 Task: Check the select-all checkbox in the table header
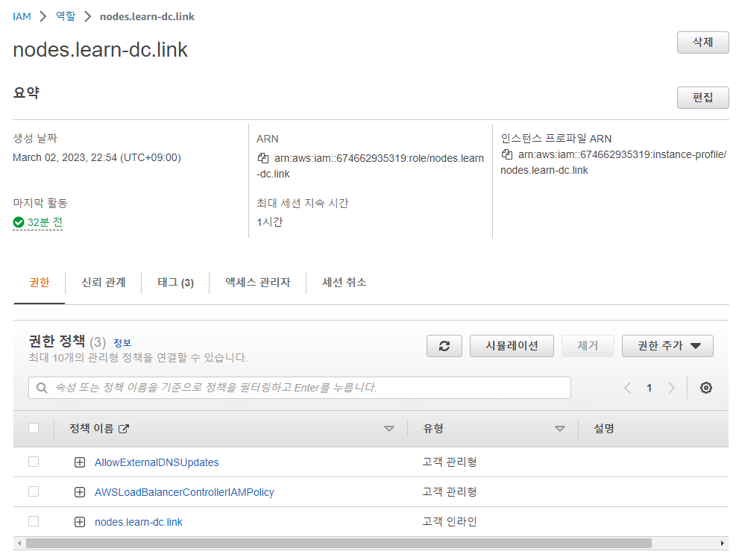point(33,428)
